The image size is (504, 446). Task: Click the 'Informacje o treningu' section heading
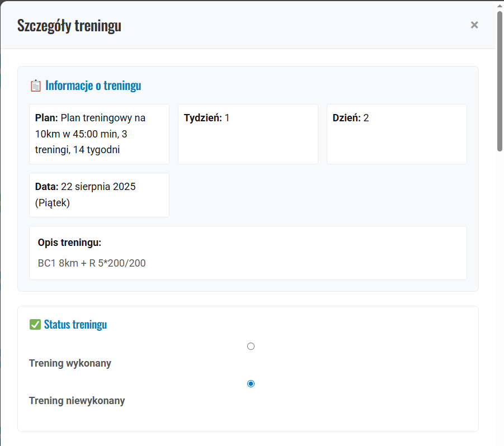93,86
